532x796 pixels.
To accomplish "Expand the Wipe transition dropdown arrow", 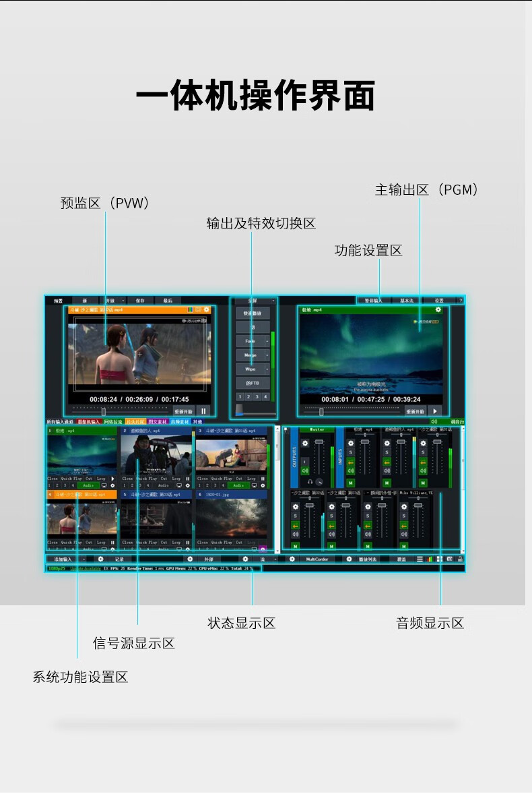I will coord(267,369).
